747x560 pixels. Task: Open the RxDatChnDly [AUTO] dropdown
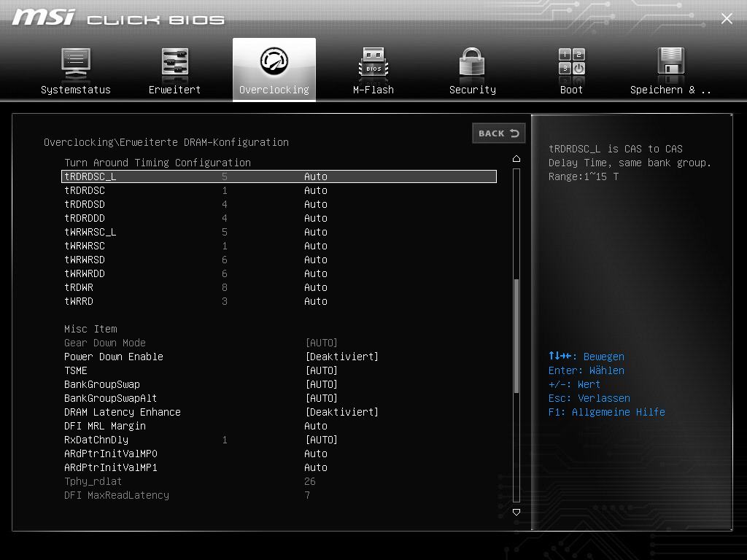click(x=322, y=440)
